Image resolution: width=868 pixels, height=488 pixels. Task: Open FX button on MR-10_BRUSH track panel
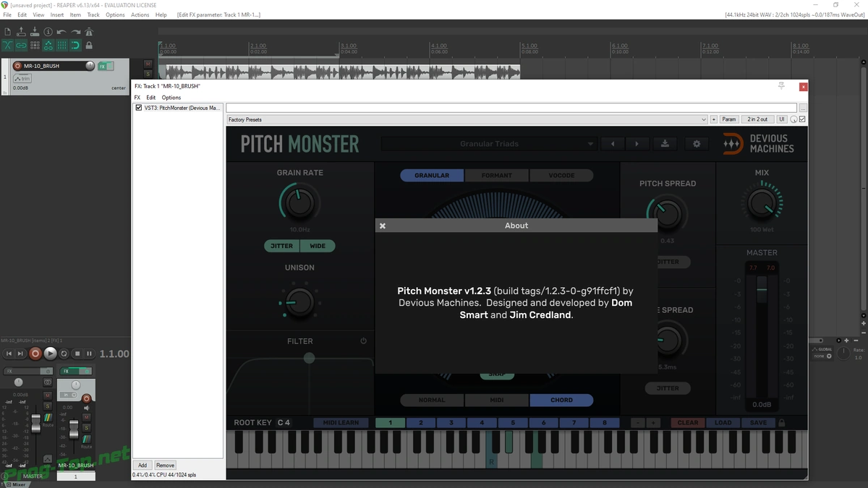coord(102,66)
